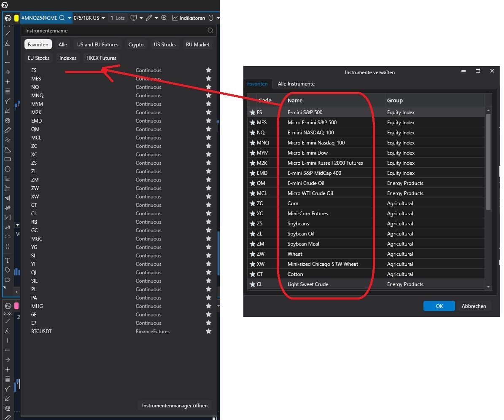This screenshot has width=504, height=420.
Task: Click Abbrechen in Instrumente verwalten dialog
Action: [474, 306]
